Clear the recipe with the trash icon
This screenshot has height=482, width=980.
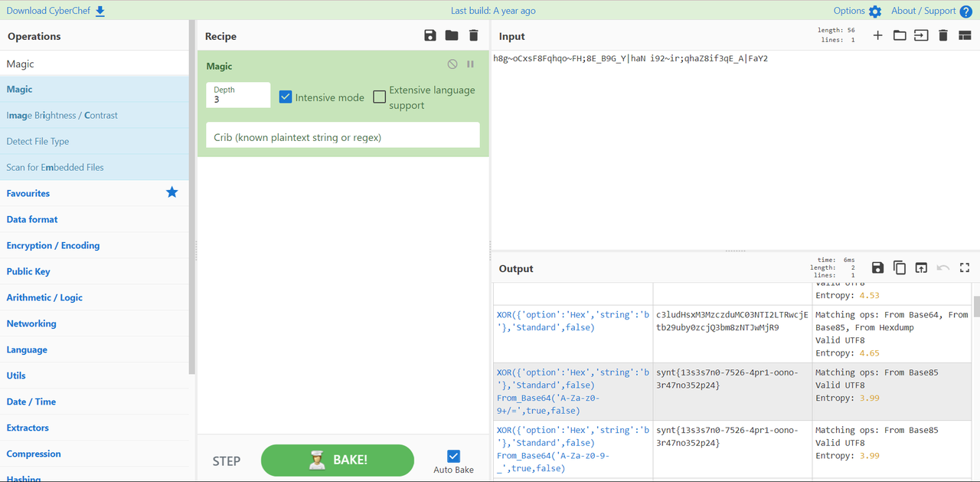pos(473,36)
